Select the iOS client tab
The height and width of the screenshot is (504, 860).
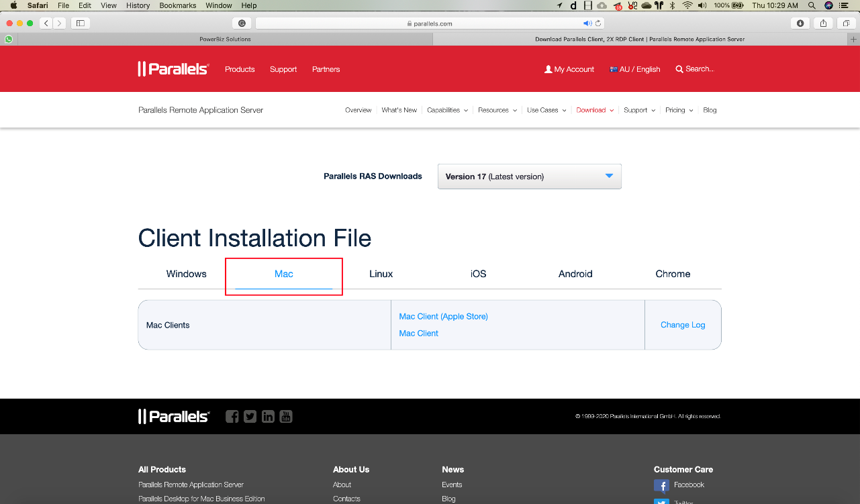click(479, 274)
